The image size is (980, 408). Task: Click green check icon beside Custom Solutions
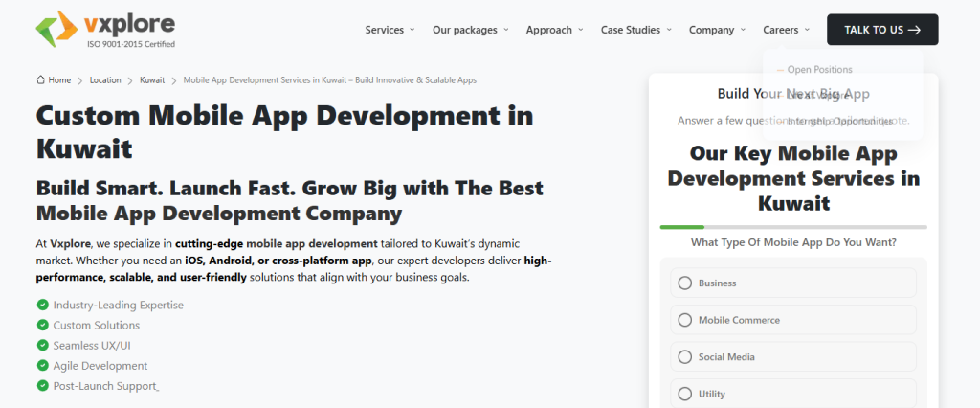coord(42,325)
